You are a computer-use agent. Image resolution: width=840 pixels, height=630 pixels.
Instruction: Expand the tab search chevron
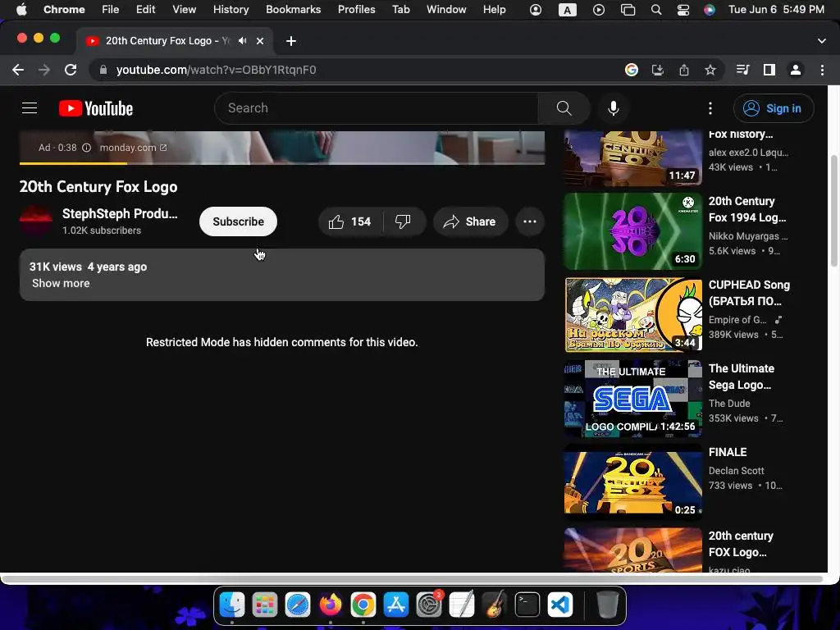click(822, 41)
